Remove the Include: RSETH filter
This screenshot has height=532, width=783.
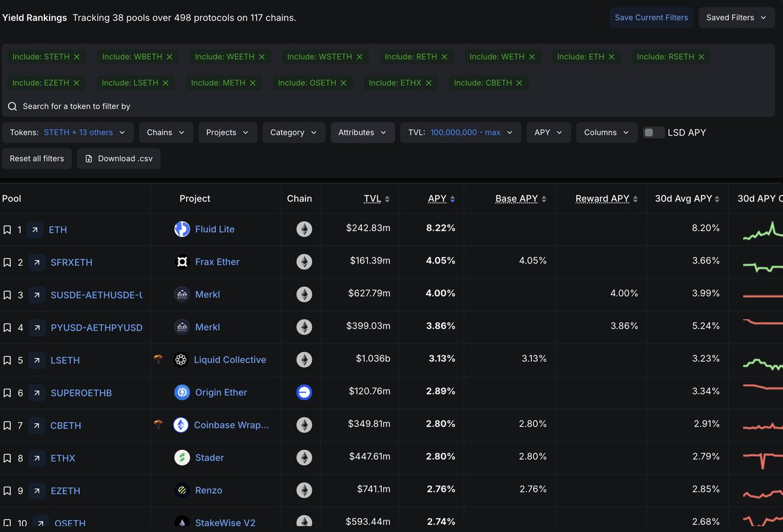click(701, 57)
